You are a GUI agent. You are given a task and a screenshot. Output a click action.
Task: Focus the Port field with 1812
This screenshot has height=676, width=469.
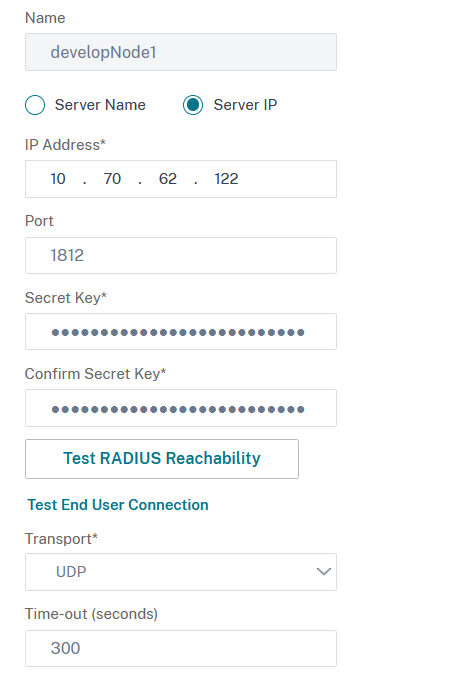[x=181, y=255]
